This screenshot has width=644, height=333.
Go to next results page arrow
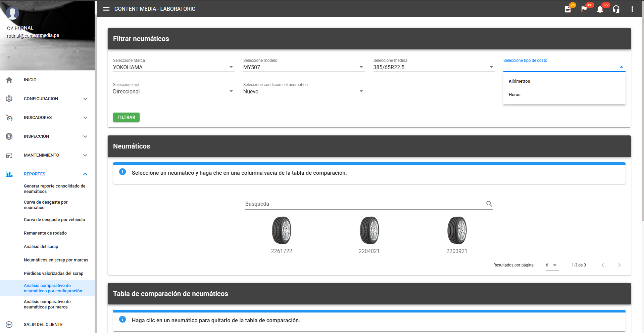pos(619,265)
